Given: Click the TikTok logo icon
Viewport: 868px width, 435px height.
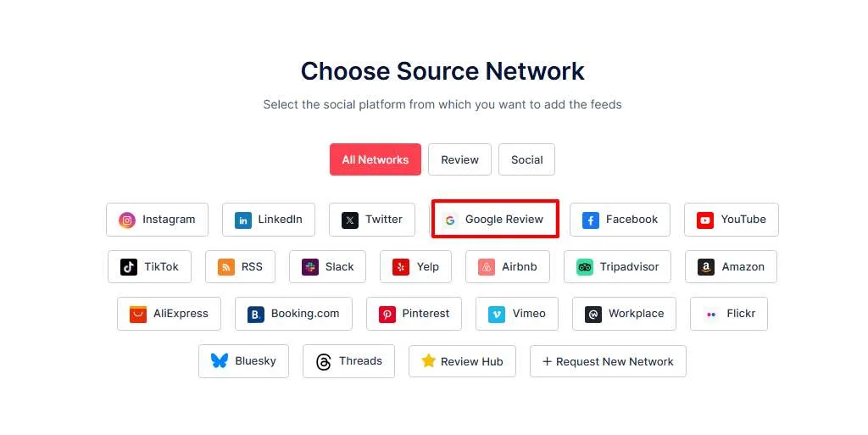Looking at the screenshot, I should pyautogui.click(x=129, y=267).
